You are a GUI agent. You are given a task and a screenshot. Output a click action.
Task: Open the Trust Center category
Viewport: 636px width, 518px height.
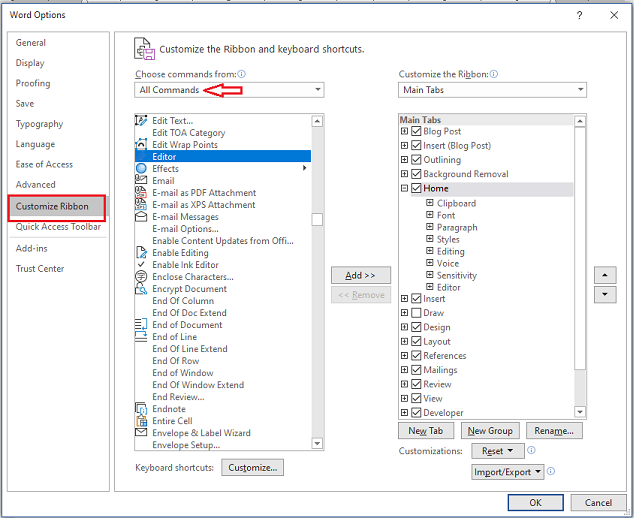coord(40,269)
